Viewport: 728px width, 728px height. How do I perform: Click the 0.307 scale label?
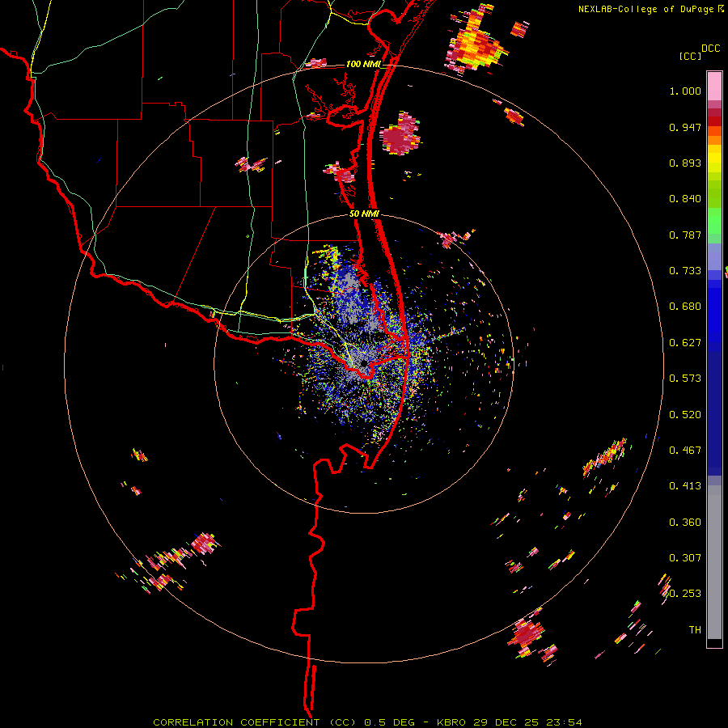[685, 558]
